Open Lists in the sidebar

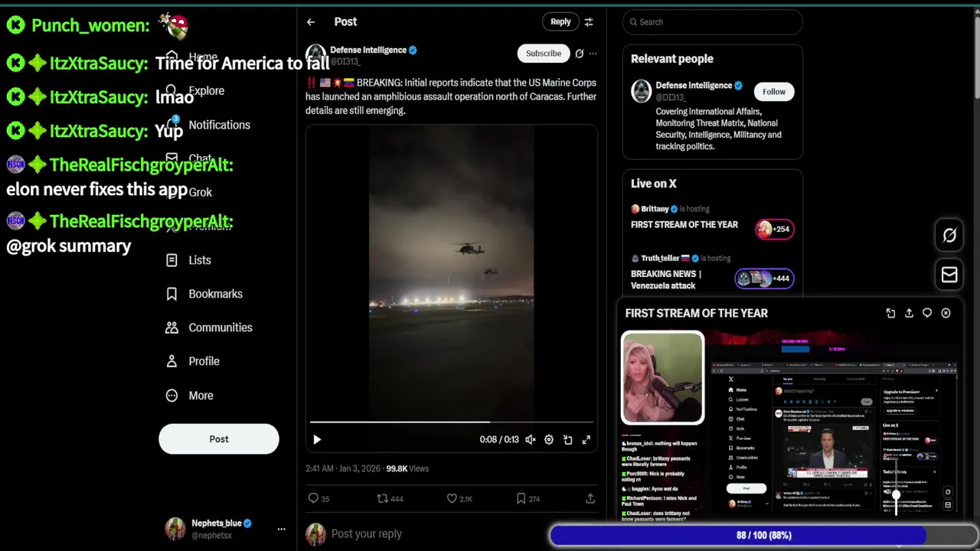click(x=188, y=260)
